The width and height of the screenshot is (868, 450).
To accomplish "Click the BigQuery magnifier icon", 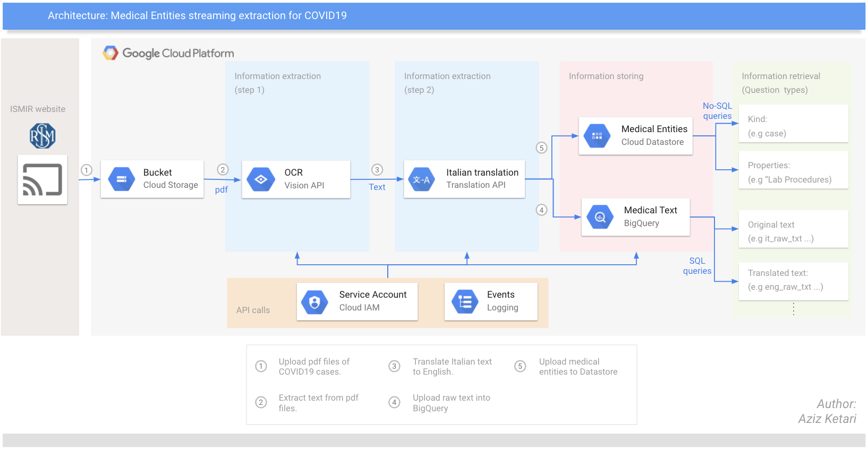I will pos(600,217).
